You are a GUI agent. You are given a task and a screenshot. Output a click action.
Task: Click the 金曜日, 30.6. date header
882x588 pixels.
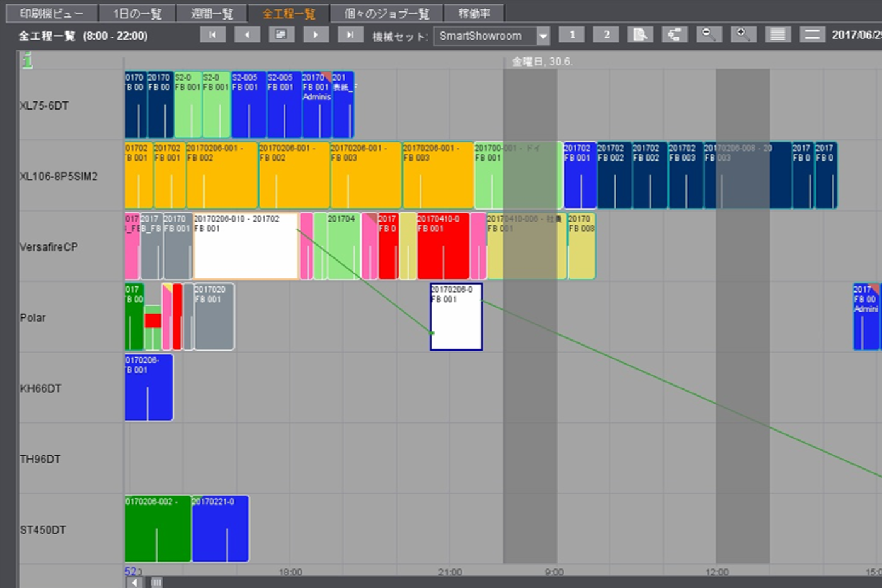tap(542, 61)
